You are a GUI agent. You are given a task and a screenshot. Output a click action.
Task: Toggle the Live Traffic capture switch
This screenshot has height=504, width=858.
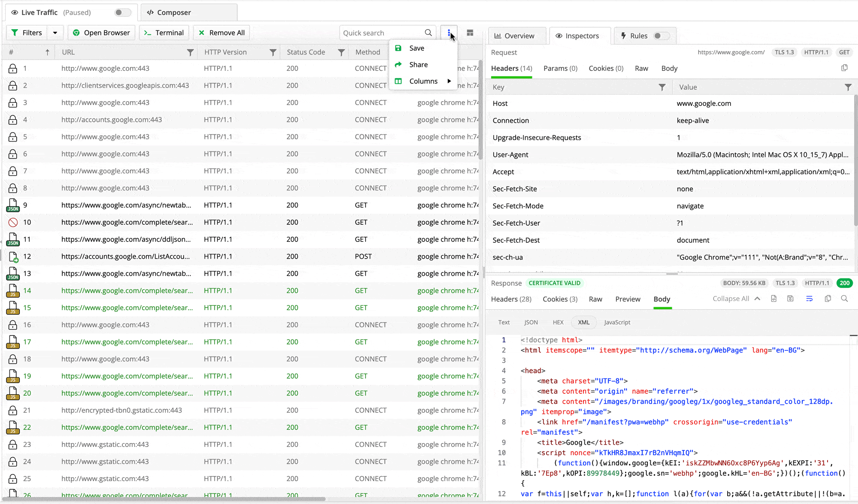[x=123, y=12]
